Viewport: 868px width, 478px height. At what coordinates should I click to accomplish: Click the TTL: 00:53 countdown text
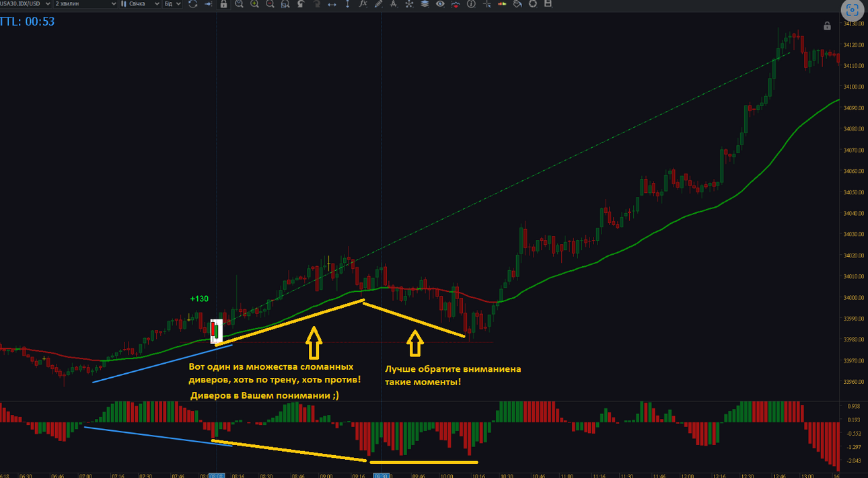coord(28,22)
